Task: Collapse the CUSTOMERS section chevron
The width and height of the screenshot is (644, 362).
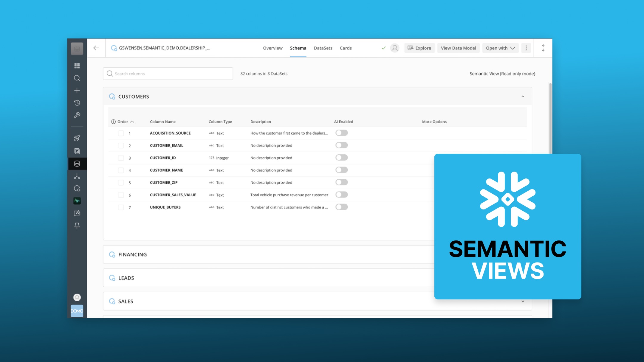Action: (523, 96)
